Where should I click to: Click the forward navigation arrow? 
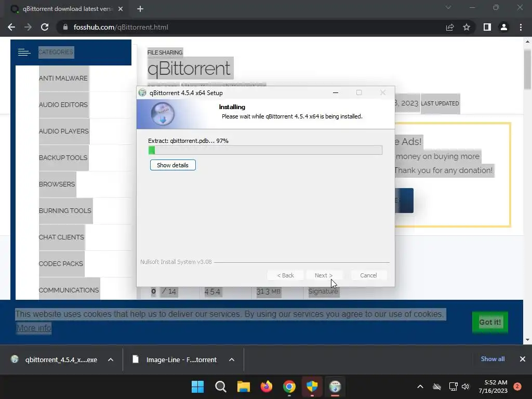28,27
